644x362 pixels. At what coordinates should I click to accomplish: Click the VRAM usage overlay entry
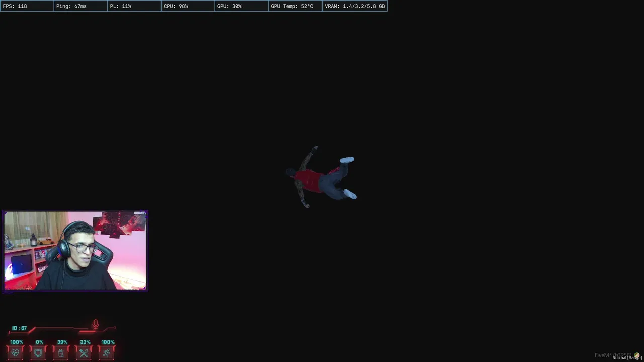point(355,6)
